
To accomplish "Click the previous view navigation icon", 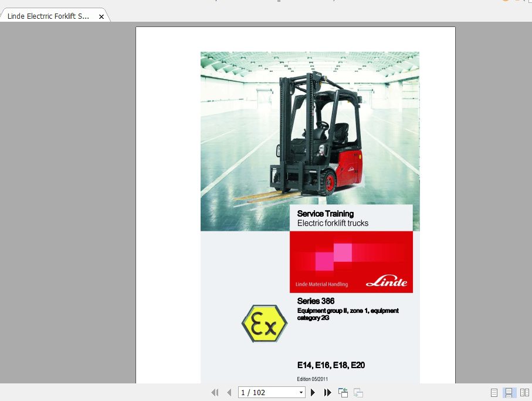I will 343,393.
